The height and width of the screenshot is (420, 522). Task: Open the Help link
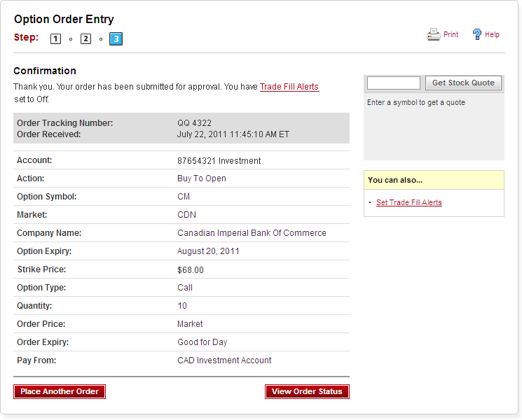tap(492, 34)
